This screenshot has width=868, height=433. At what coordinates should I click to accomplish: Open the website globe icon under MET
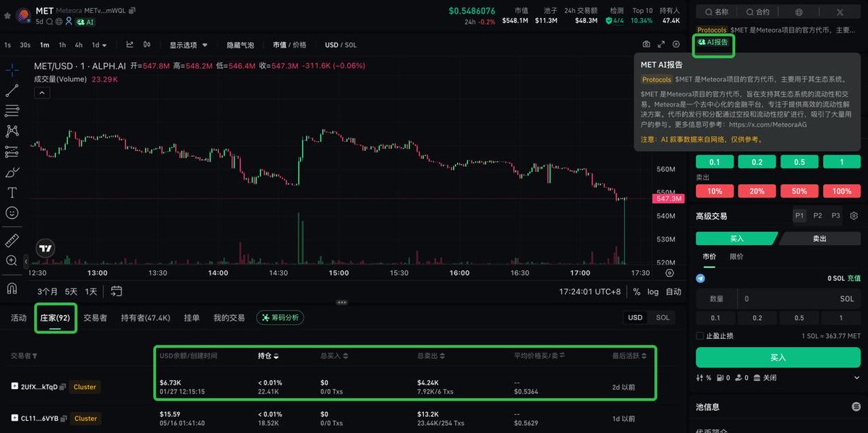click(59, 22)
